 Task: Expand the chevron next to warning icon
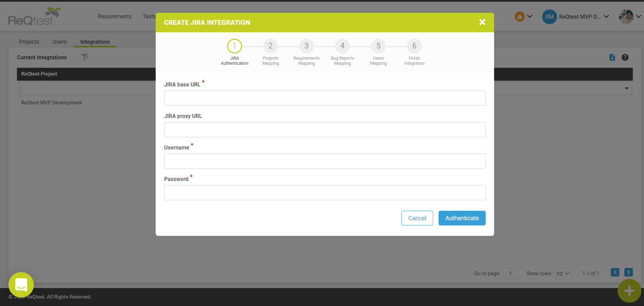(x=530, y=16)
